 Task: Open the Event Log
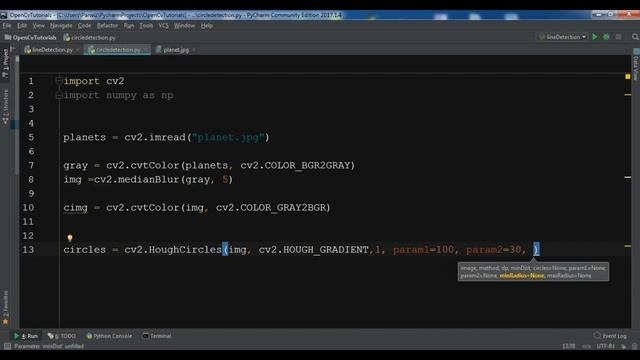click(611, 336)
